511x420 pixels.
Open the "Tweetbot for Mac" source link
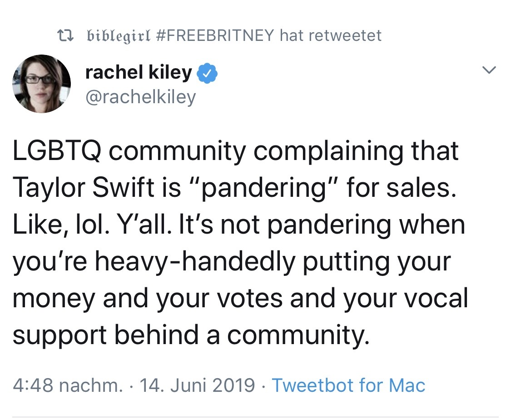coord(348,385)
